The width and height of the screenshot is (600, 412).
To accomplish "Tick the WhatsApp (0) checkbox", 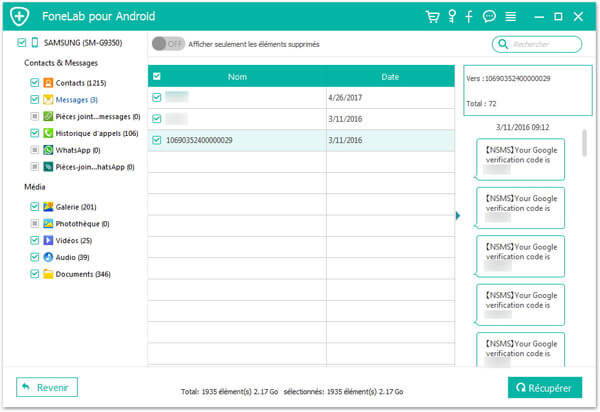I will pyautogui.click(x=35, y=150).
